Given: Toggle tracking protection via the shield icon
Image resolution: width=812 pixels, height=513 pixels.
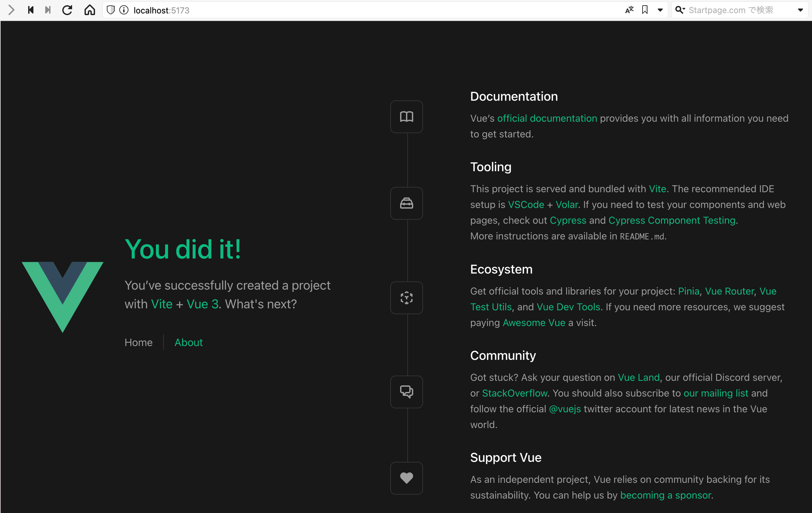Looking at the screenshot, I should click(111, 10).
